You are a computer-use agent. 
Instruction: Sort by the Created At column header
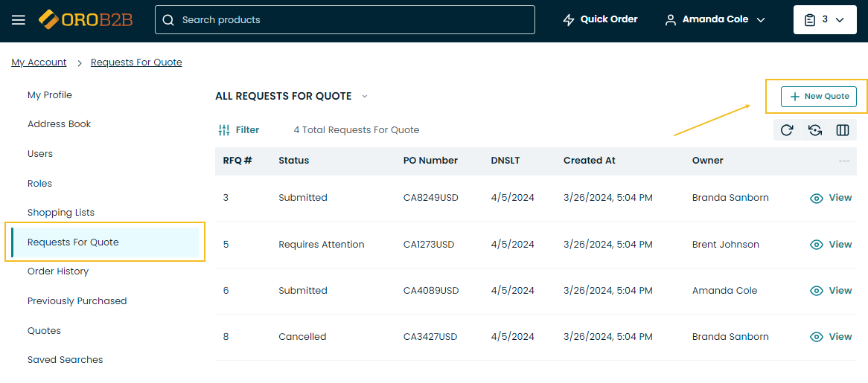(589, 161)
